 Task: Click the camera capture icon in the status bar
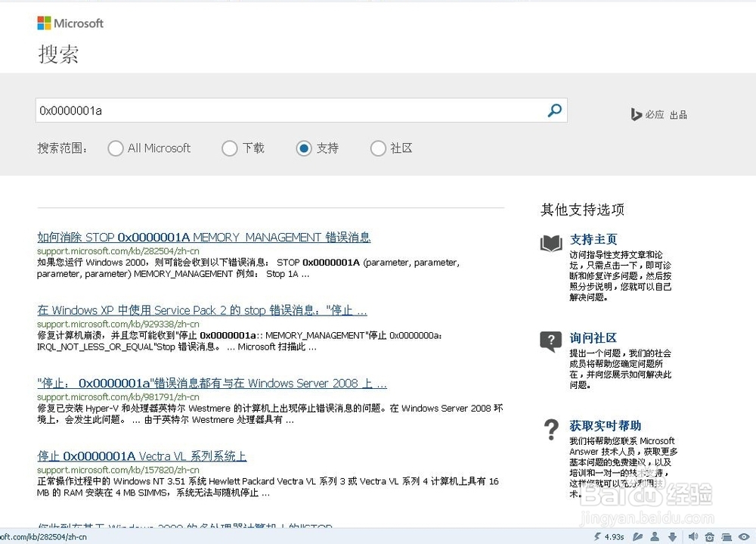tap(710, 536)
